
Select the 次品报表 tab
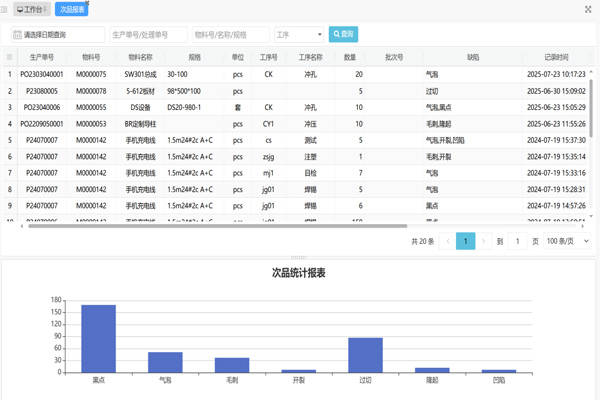[x=72, y=9]
